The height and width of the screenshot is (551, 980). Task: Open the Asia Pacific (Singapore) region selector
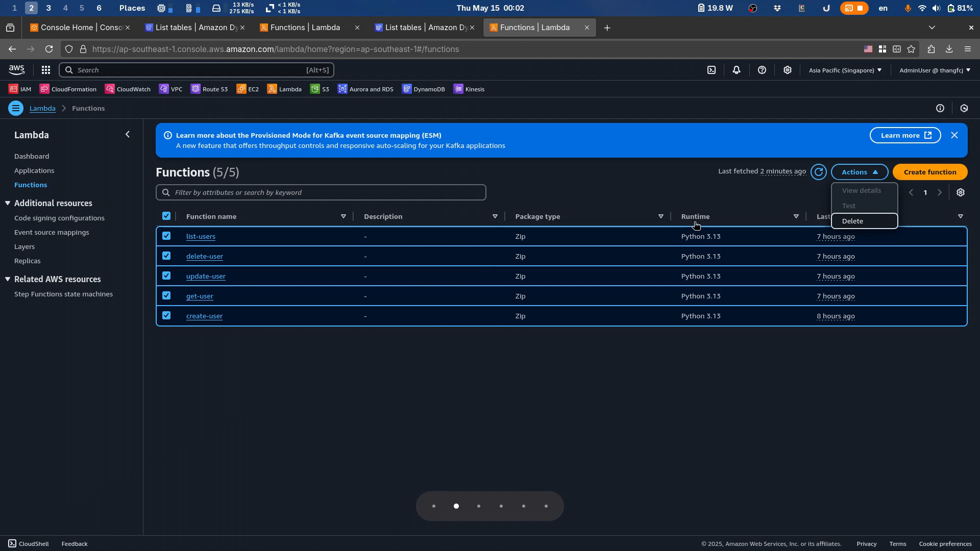[845, 70]
